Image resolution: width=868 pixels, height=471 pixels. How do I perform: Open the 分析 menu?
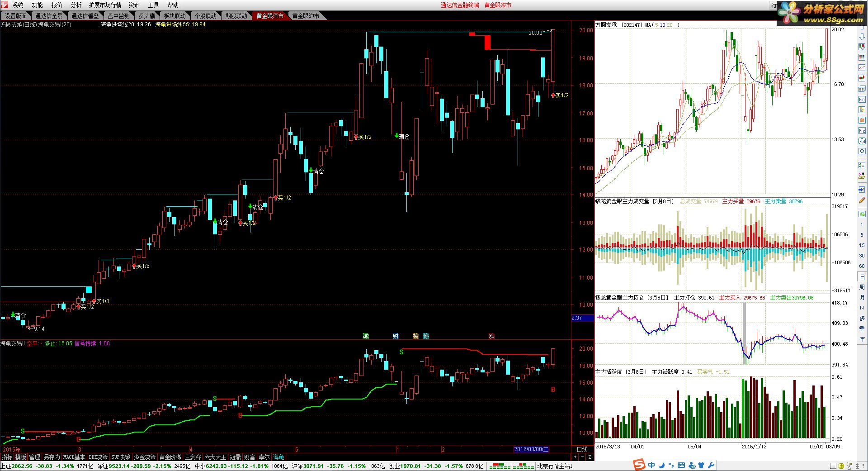click(x=76, y=5)
